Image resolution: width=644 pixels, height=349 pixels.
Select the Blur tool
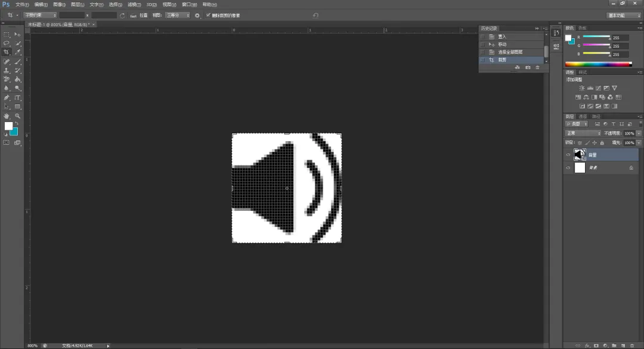coord(6,88)
